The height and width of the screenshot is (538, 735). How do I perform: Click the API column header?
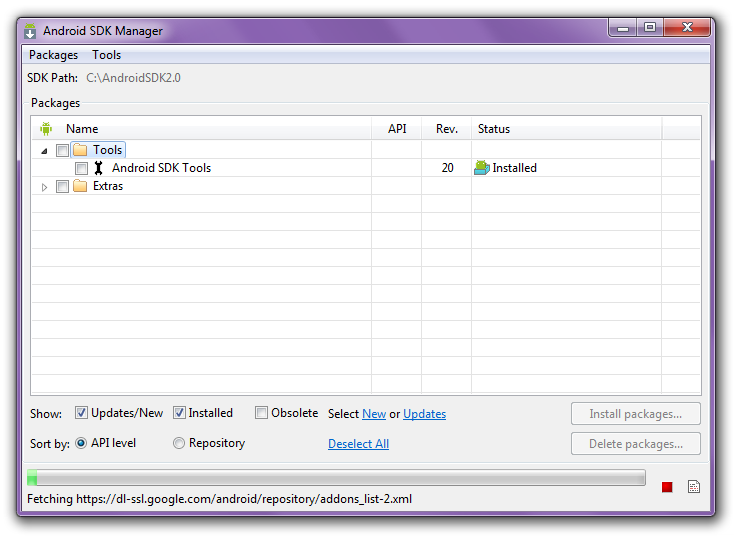(x=397, y=129)
